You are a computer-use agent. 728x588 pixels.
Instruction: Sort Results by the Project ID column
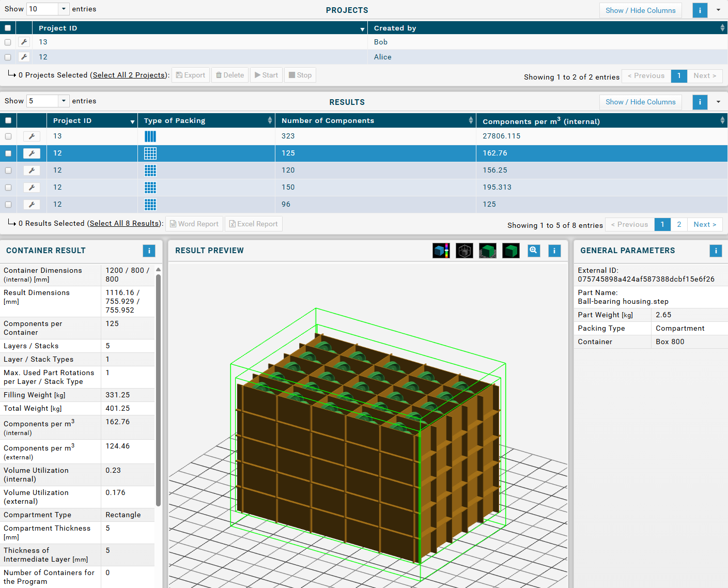point(92,120)
